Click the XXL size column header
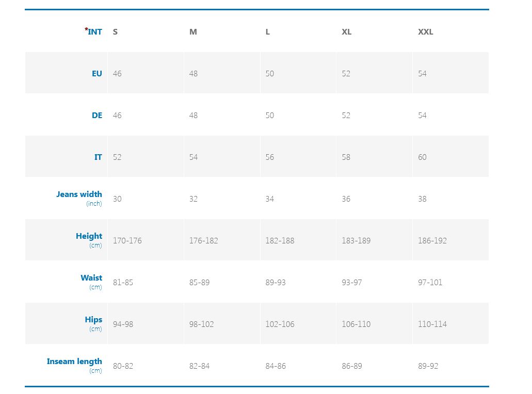The height and width of the screenshot is (394, 532). [x=425, y=32]
